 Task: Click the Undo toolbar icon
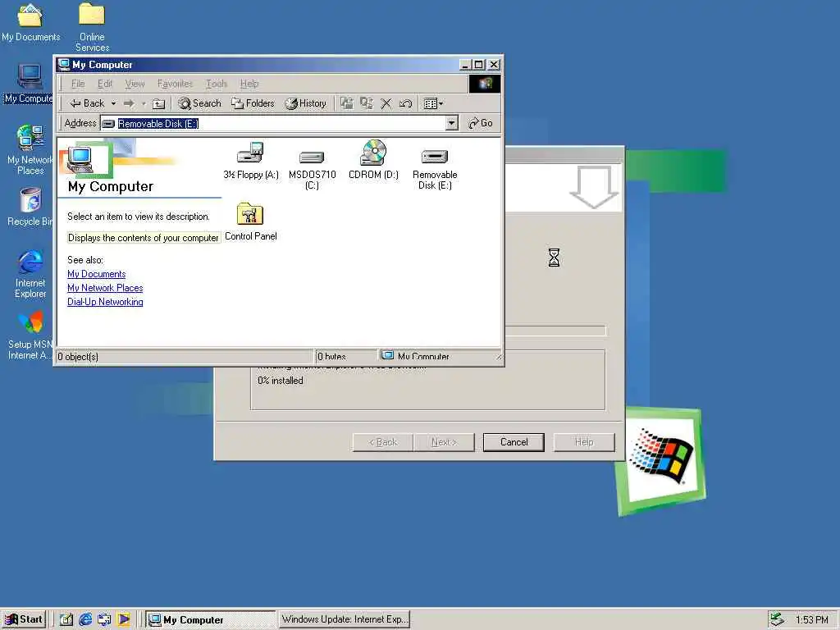point(405,103)
